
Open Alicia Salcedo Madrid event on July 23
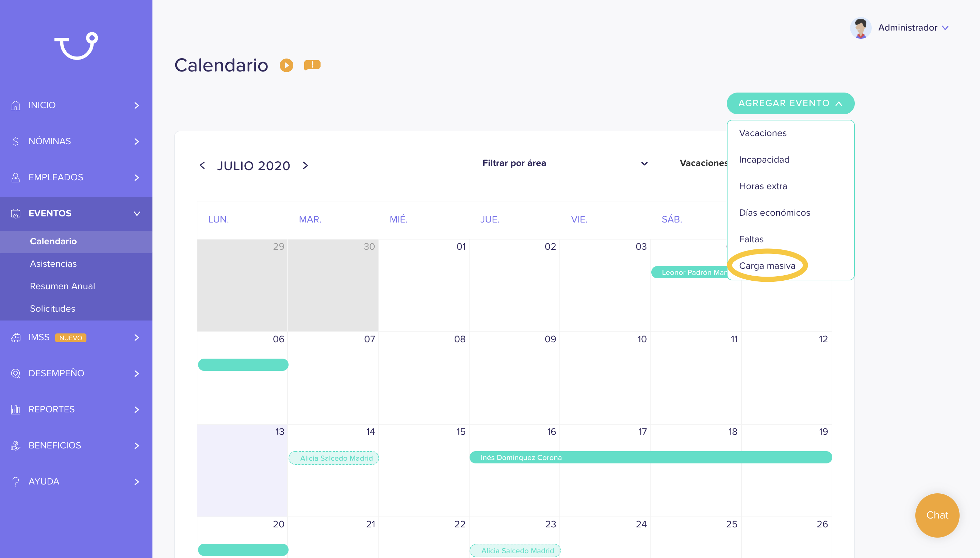[515, 550]
